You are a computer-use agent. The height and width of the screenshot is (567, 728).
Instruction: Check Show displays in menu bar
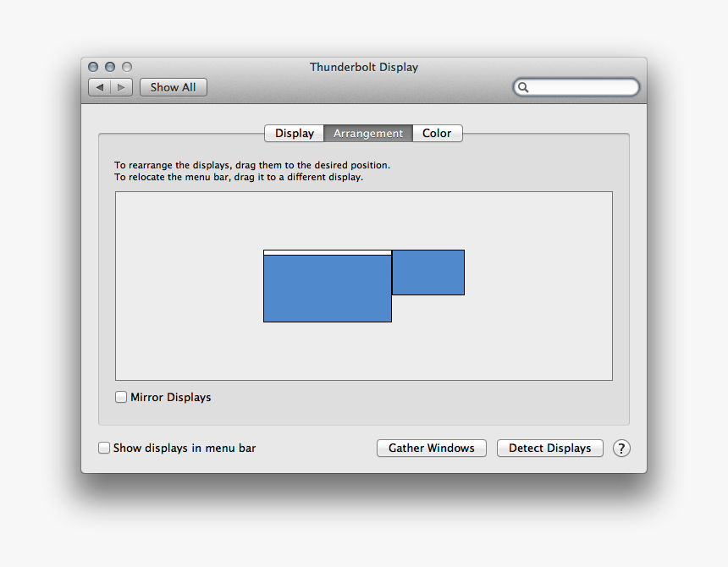pyautogui.click(x=104, y=448)
